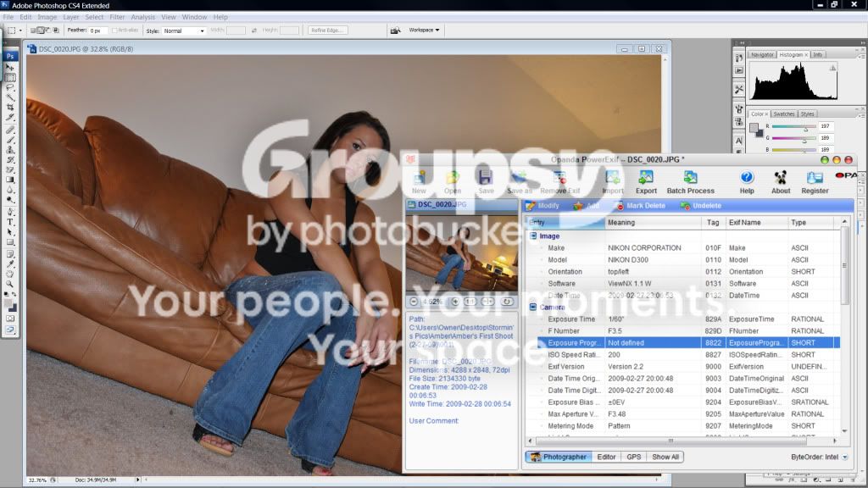Collapse the Camera group in Exif tree
This screenshot has height=488, width=868.
534,307
